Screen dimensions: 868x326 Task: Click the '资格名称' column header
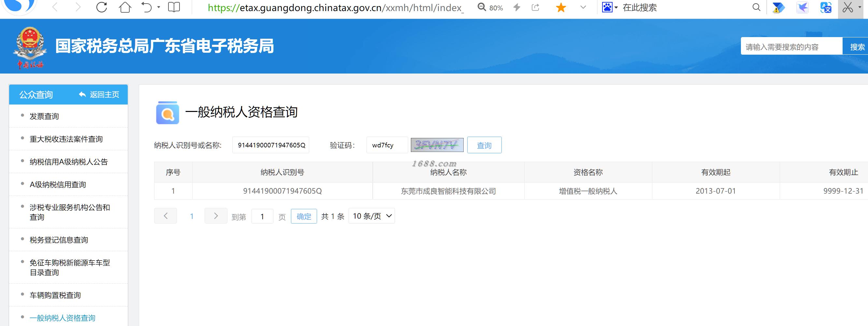(x=588, y=172)
